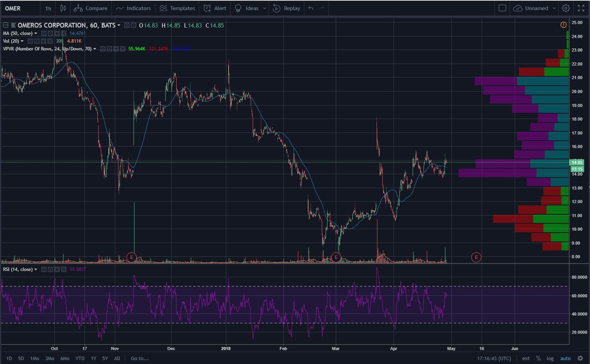Open chart settings gear in top toolbar
This screenshot has height=364, width=590.
click(x=566, y=8)
